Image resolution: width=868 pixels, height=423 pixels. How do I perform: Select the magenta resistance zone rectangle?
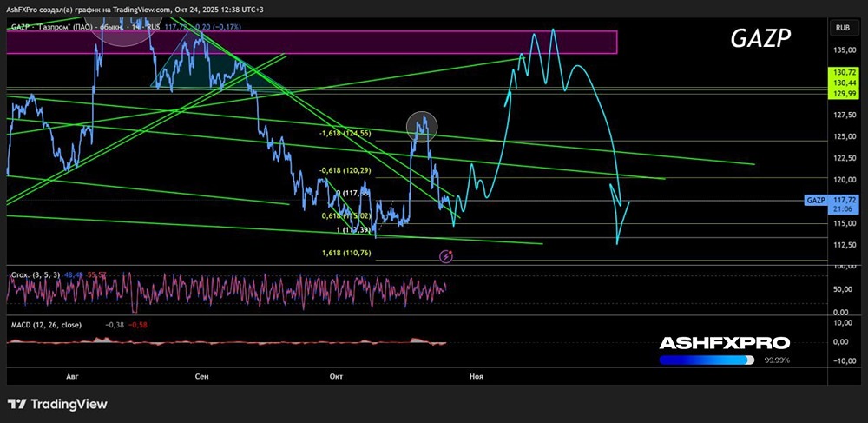312,43
